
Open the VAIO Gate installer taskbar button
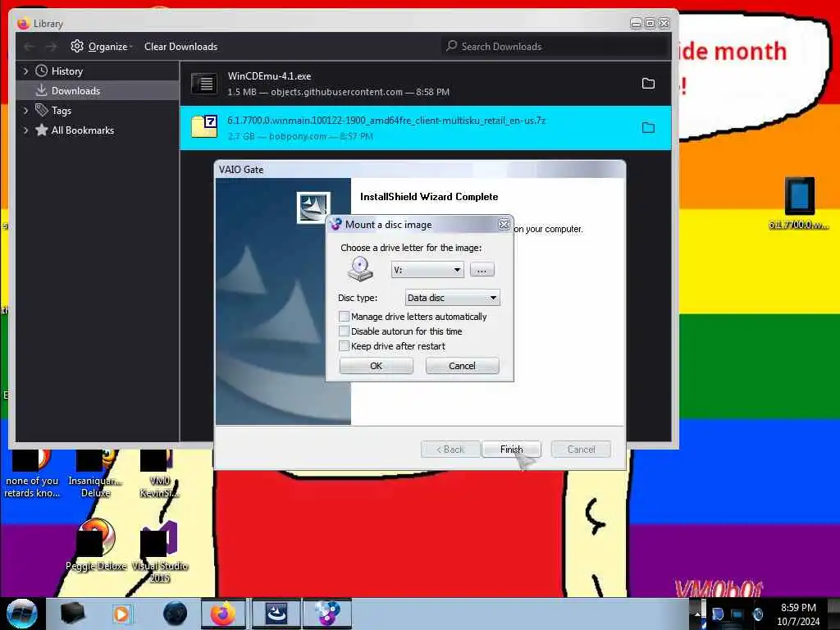click(x=276, y=614)
